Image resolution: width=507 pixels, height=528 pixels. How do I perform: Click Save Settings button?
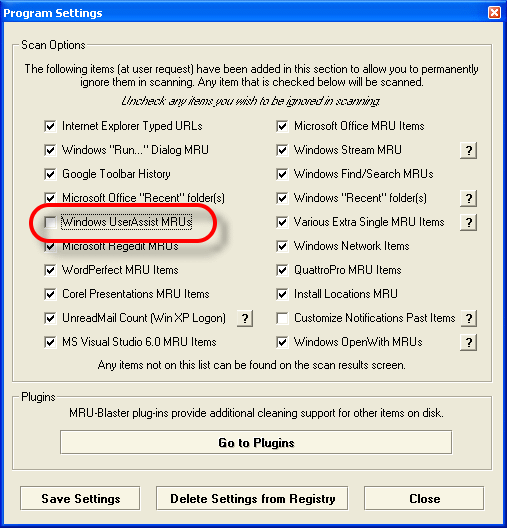pyautogui.click(x=80, y=498)
